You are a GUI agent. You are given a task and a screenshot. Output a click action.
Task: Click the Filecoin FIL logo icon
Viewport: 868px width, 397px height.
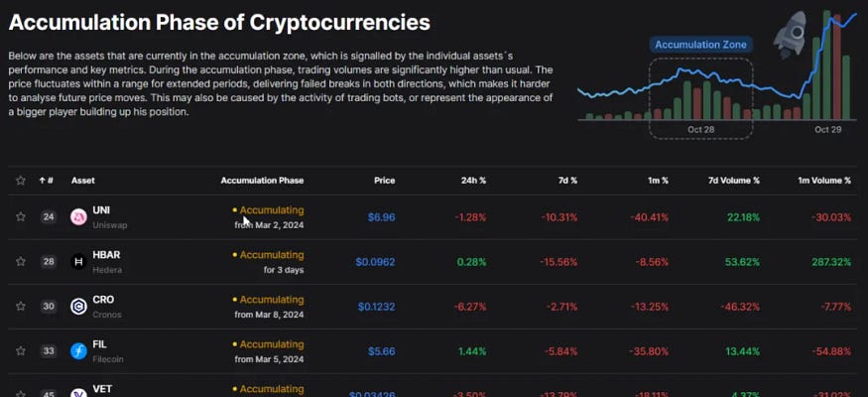point(78,350)
